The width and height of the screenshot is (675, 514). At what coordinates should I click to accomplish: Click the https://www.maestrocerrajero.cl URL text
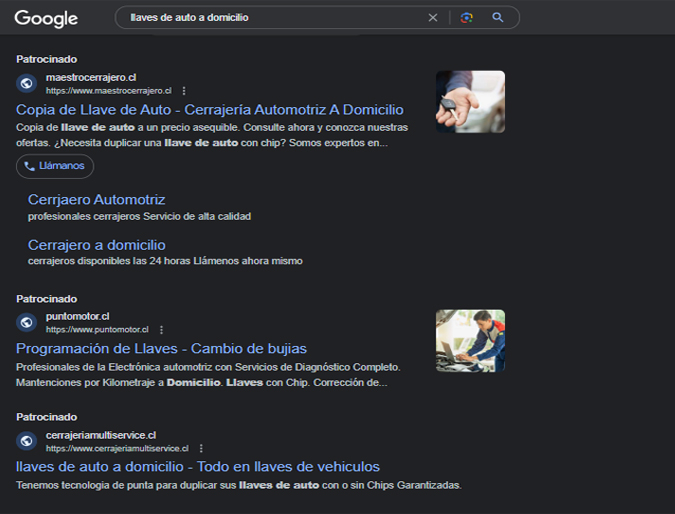tap(108, 91)
